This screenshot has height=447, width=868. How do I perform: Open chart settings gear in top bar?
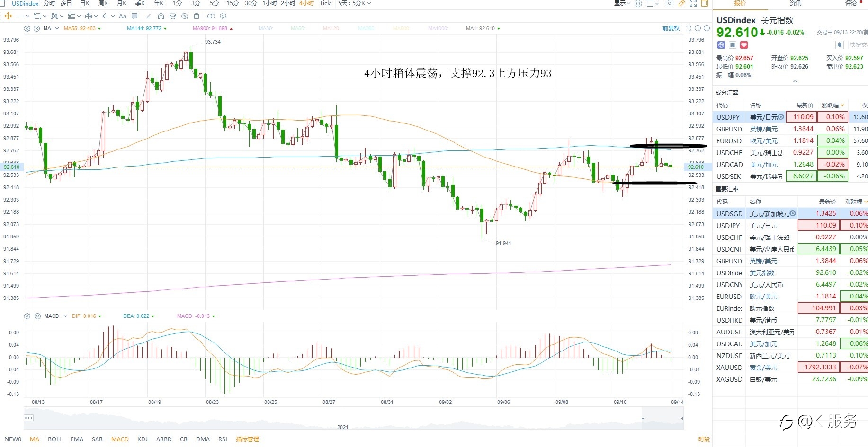[x=638, y=3]
